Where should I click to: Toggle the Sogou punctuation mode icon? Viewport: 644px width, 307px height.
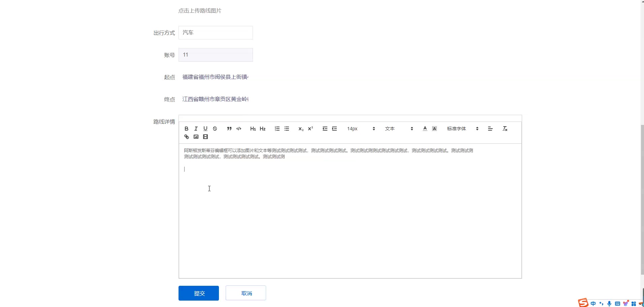(601, 304)
